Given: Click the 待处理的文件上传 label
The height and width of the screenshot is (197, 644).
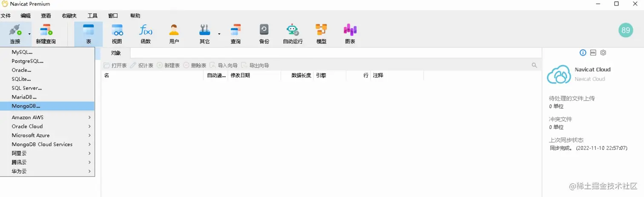Looking at the screenshot, I should point(572,98).
